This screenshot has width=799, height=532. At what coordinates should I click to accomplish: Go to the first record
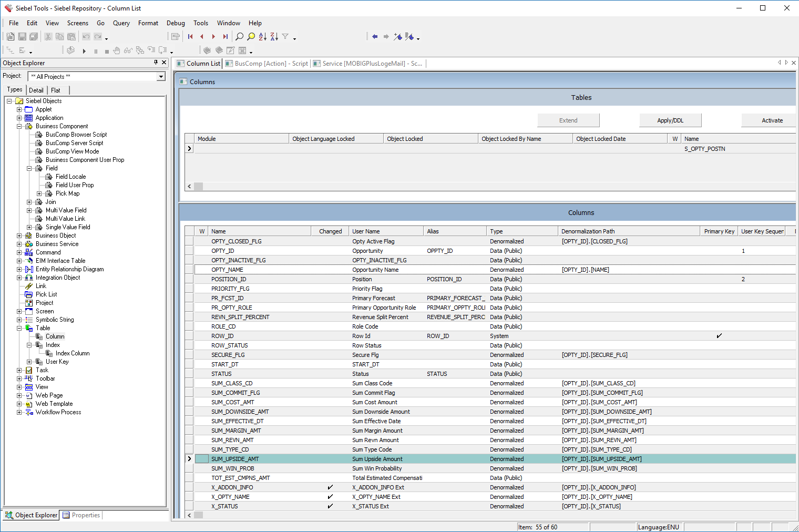click(190, 37)
